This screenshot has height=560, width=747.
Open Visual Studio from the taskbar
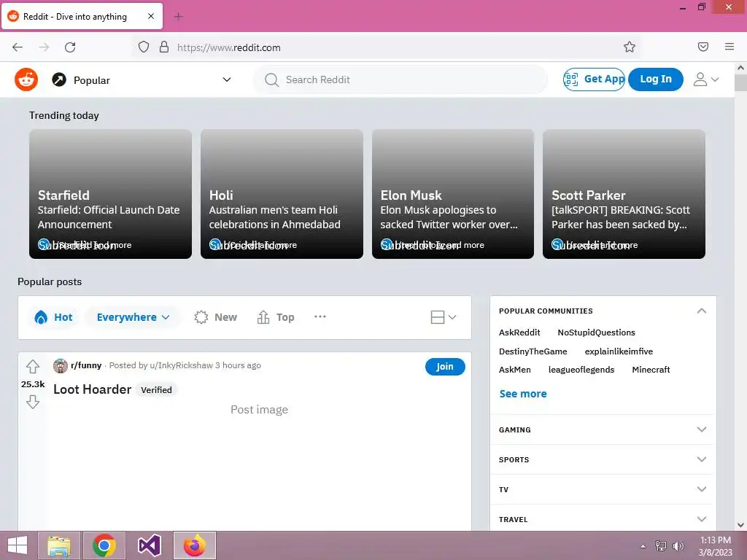tap(149, 545)
